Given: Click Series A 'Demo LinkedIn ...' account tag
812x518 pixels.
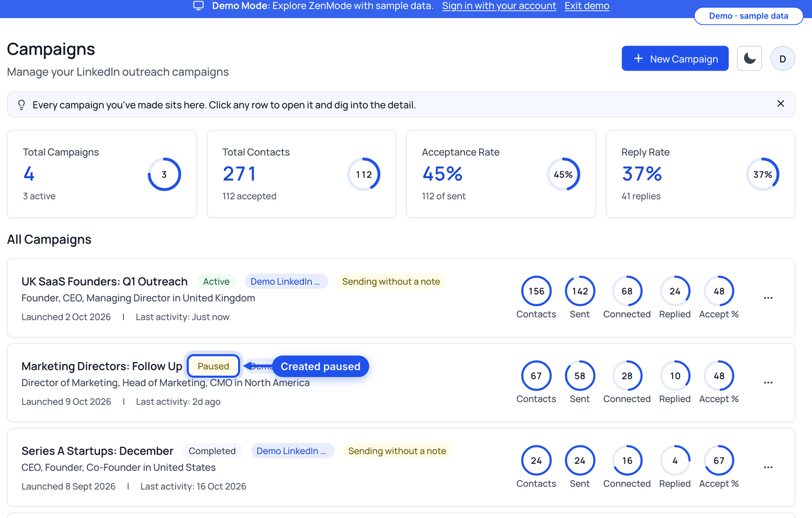Looking at the screenshot, I should 292,451.
